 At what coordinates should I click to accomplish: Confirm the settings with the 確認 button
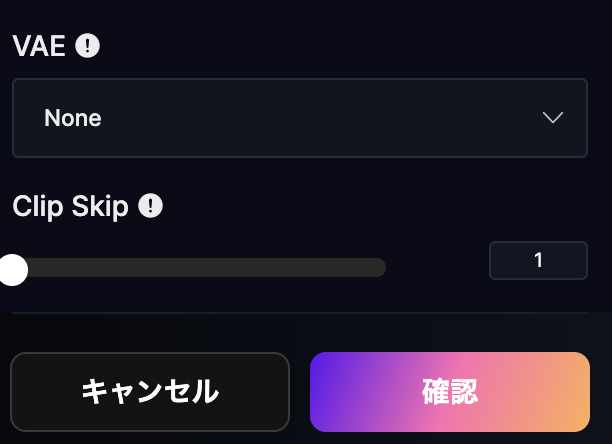(x=450, y=391)
